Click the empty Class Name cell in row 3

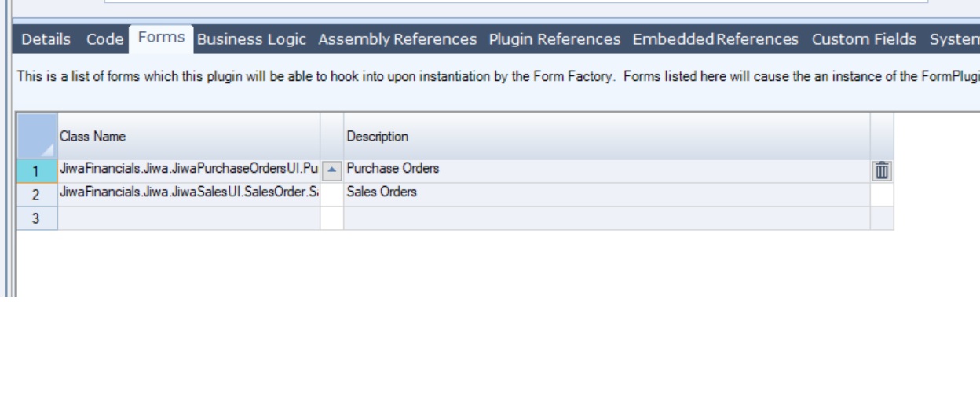click(188, 218)
